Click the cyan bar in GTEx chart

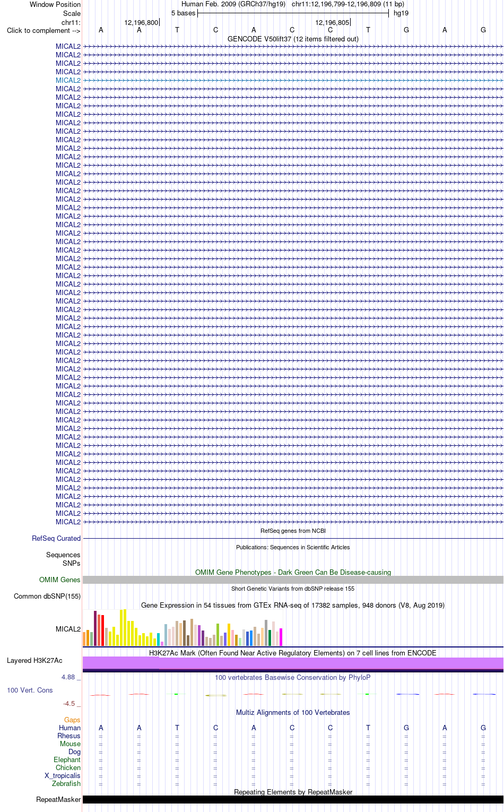(x=159, y=640)
